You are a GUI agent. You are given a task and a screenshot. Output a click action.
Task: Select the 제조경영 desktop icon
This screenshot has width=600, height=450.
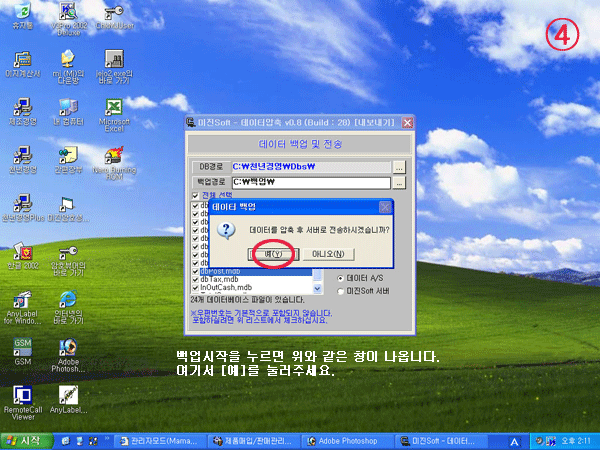click(x=23, y=112)
